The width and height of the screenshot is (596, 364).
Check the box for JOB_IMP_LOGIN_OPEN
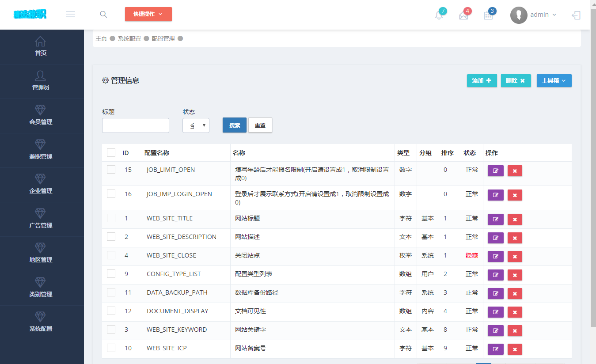pos(111,193)
